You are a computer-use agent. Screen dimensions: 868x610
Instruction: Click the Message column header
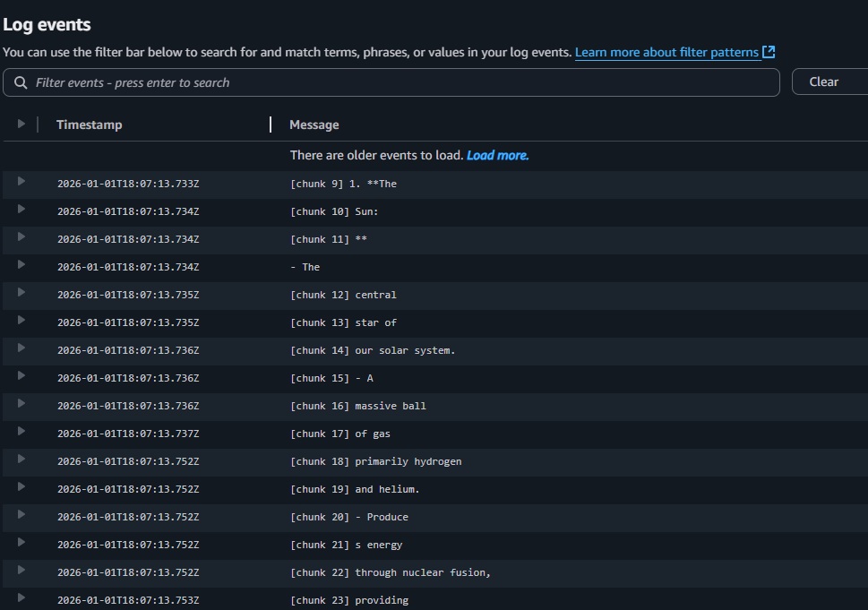[x=314, y=125]
